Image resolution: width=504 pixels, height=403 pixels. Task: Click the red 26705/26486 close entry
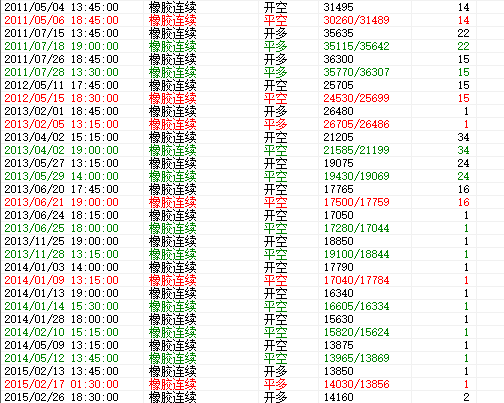pos(356,124)
